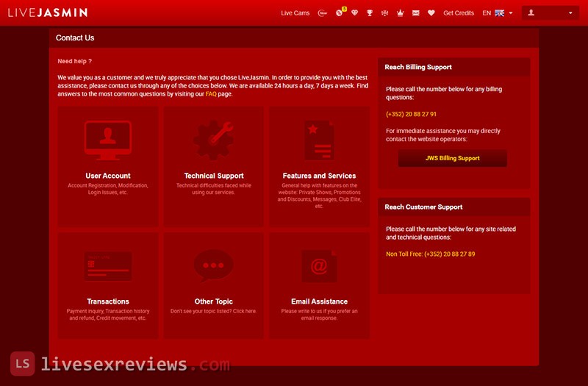This screenshot has width=588, height=386.
Task: Click the 'Need help ?' heading
Action: pyautogui.click(x=75, y=61)
